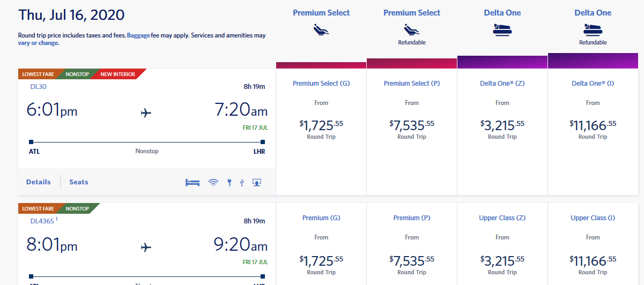Click the 9:20am arrival time
644x285 pixels.
[241, 245]
